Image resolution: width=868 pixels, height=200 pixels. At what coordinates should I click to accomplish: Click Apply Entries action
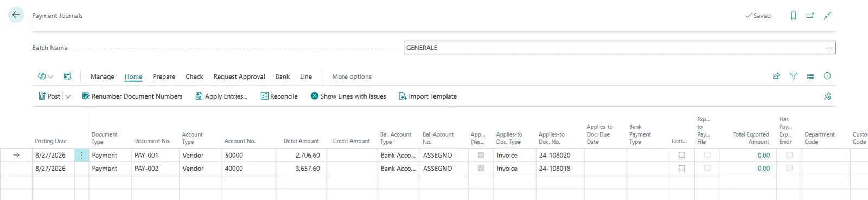221,96
